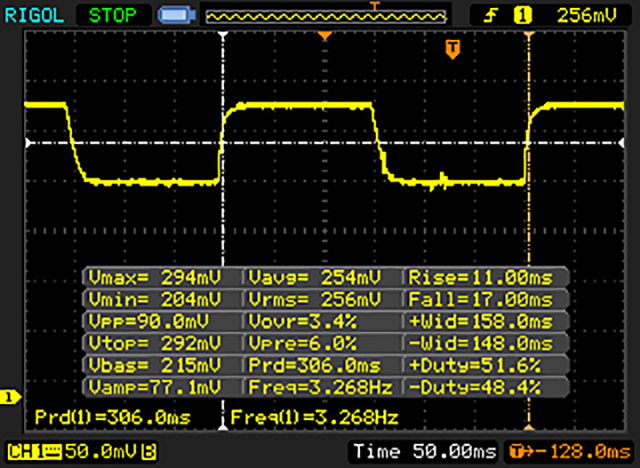Viewport: 640px width, 468px height.
Task: Click the white vertical cursor top marker
Action: coord(222,35)
